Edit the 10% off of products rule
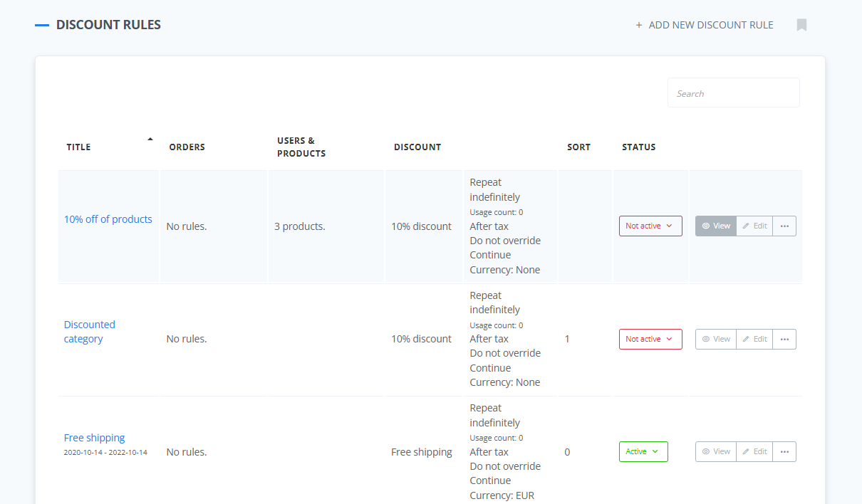The width and height of the screenshot is (862, 504). pos(754,226)
